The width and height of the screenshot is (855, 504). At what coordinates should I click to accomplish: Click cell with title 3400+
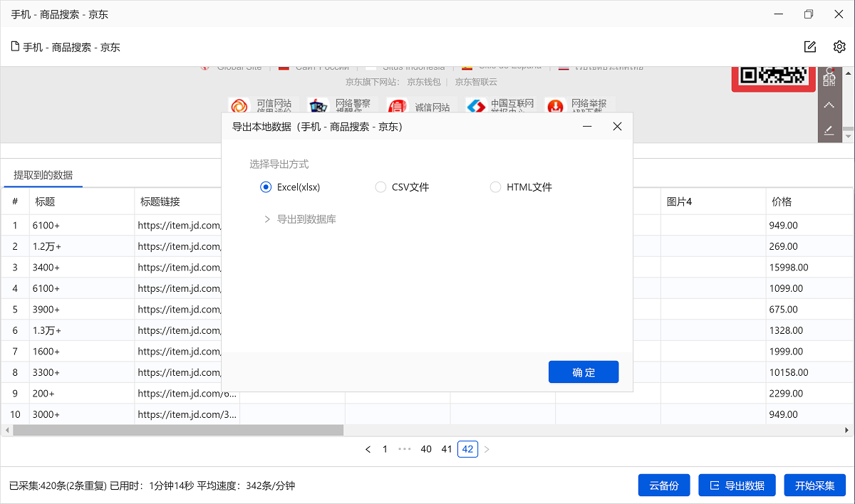coord(82,268)
